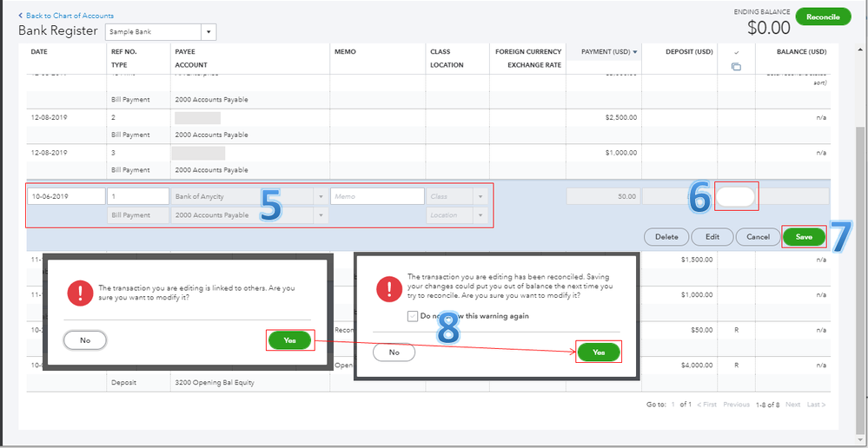Image resolution: width=868 pixels, height=448 pixels.
Task: Click the Date column header
Action: point(39,52)
